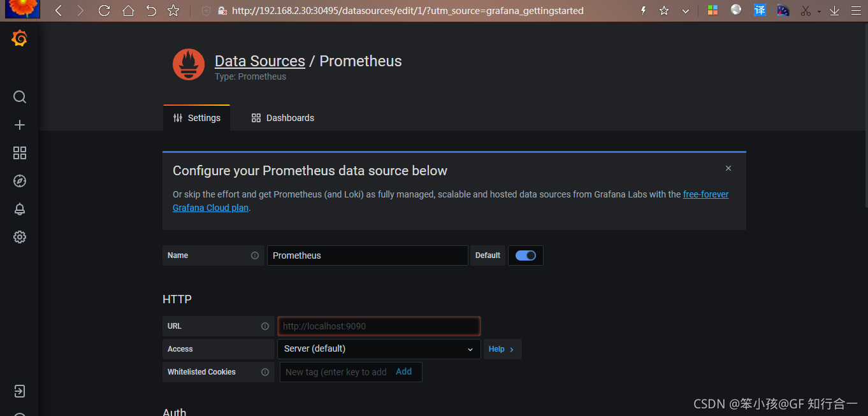Switch to the Dashboards tab
The image size is (868, 416).
tap(283, 118)
